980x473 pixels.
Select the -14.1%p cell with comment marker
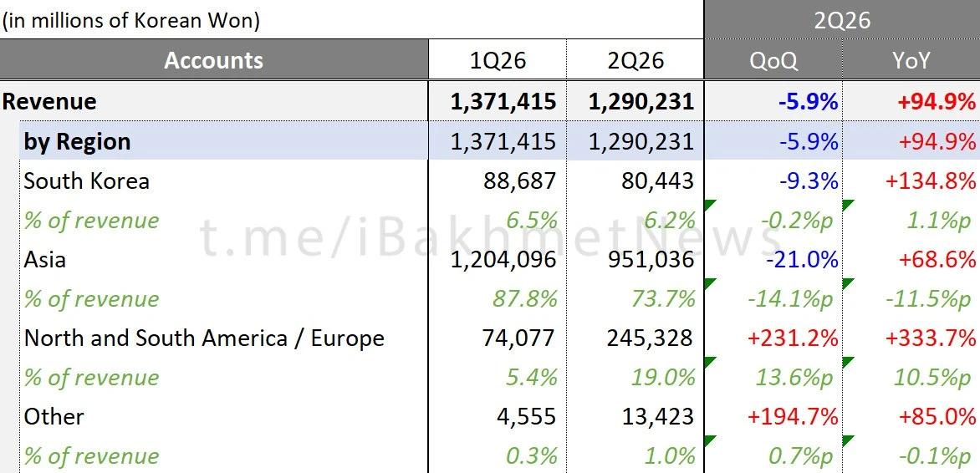coord(773,298)
